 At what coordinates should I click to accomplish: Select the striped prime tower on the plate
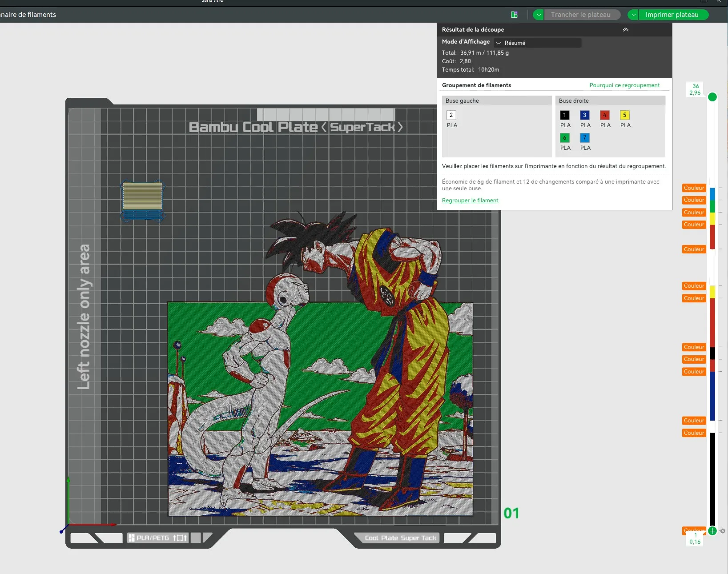(x=143, y=201)
